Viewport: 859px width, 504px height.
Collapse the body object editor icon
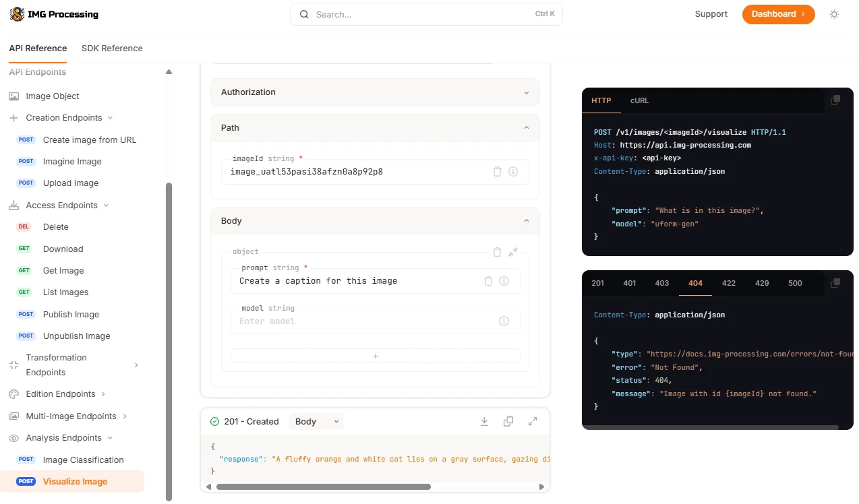tap(513, 252)
